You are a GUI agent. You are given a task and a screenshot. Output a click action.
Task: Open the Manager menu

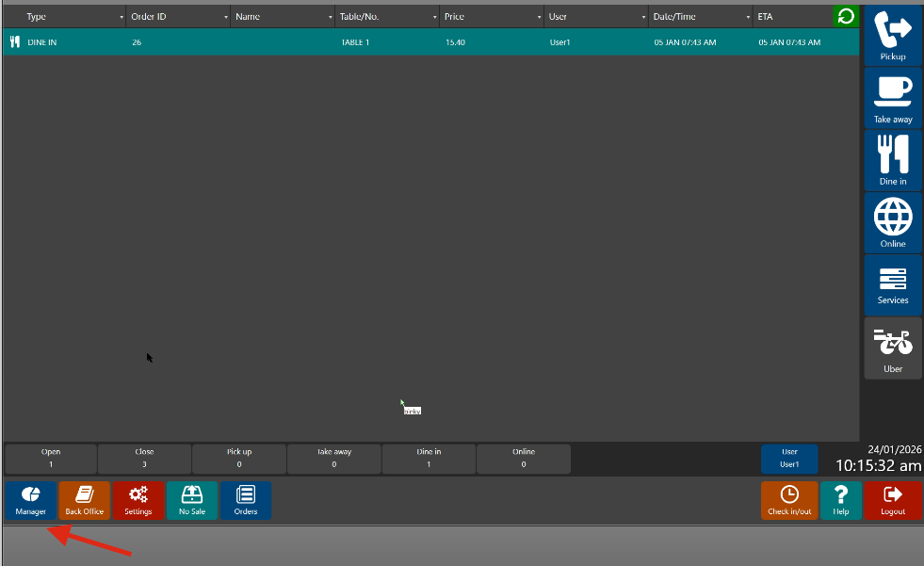(x=30, y=500)
